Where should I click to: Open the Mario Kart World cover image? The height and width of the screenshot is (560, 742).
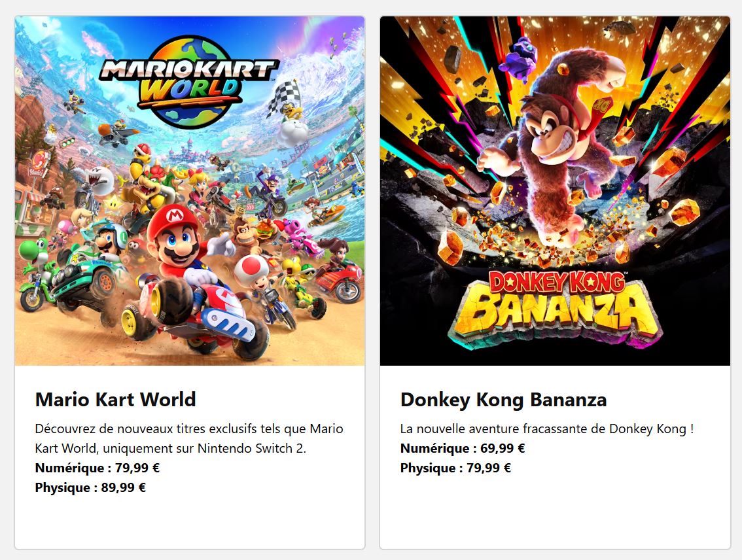(190, 191)
